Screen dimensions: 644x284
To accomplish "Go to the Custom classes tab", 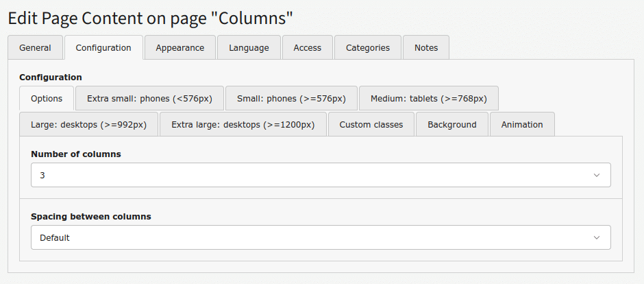I will point(371,124).
